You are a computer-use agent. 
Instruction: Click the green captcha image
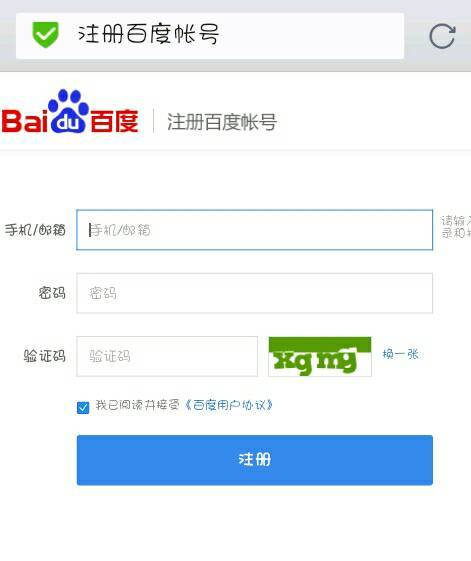[320, 356]
